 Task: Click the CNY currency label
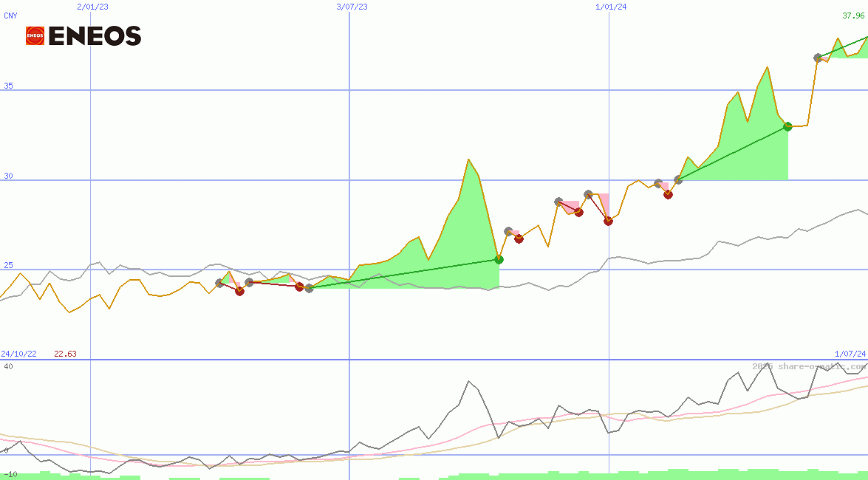click(10, 15)
